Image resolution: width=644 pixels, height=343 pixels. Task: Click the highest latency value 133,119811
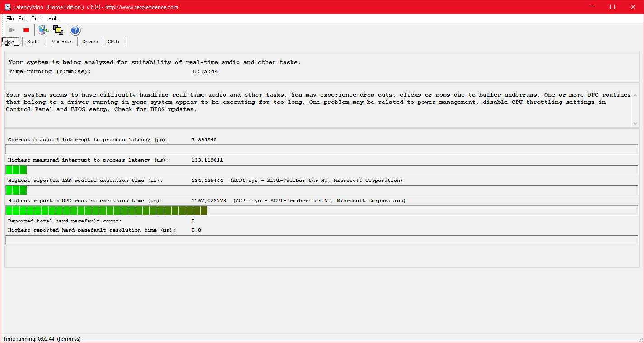(207, 160)
